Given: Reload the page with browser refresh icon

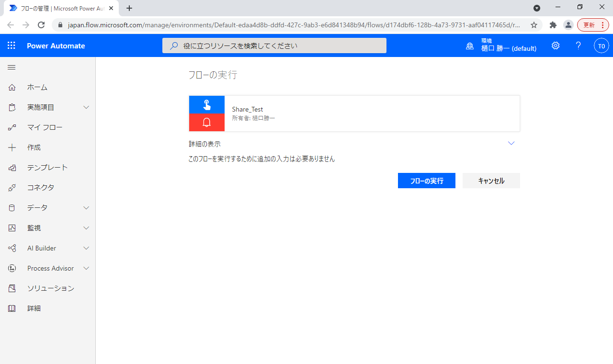Looking at the screenshot, I should pos(41,25).
